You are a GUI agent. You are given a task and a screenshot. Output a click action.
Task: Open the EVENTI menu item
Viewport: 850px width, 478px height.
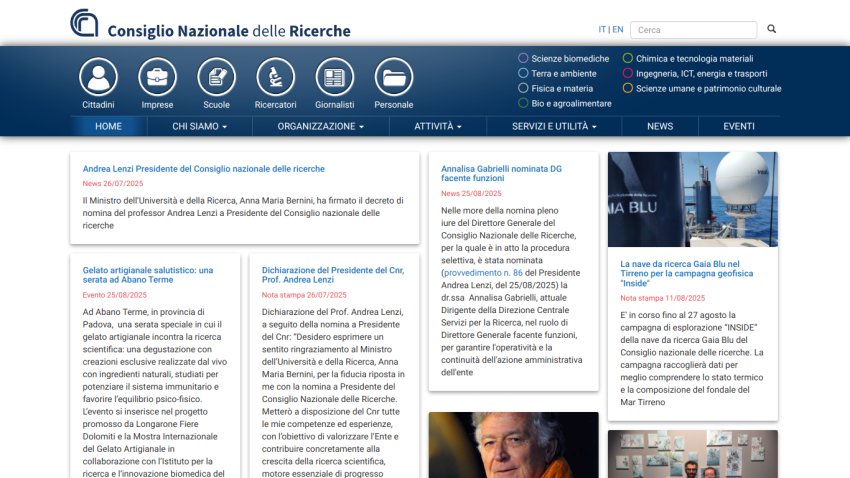[x=739, y=126]
